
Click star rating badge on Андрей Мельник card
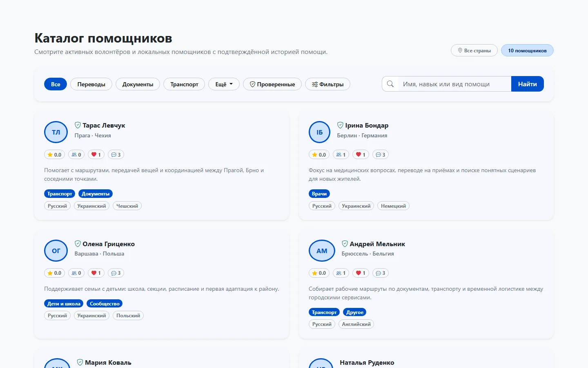[x=319, y=273]
